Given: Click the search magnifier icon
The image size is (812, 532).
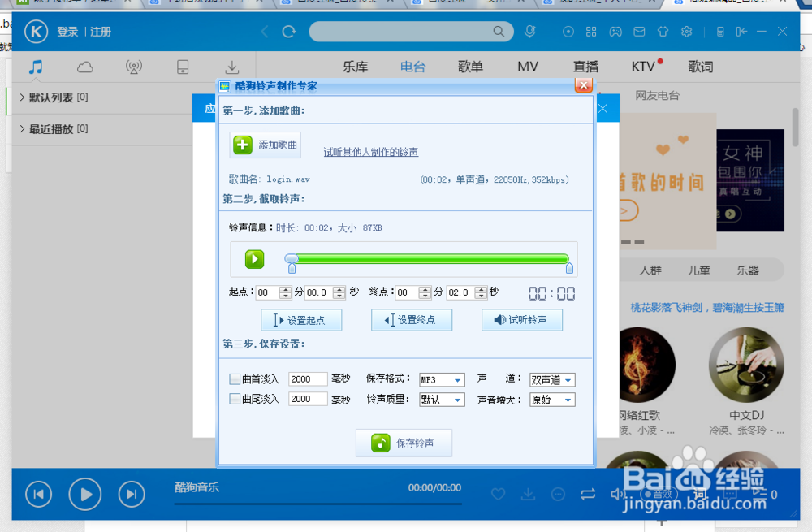Looking at the screenshot, I should point(499,32).
